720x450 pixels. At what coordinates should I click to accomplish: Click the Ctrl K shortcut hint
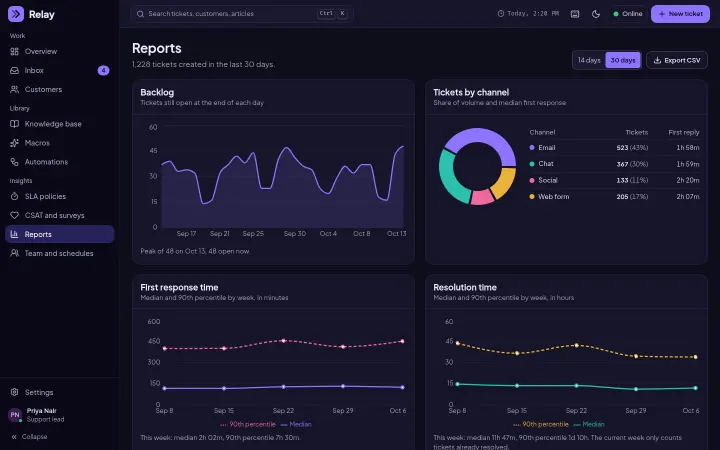332,14
